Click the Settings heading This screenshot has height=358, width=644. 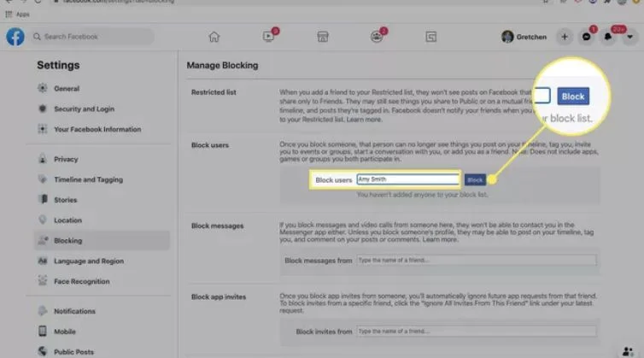pos(58,65)
